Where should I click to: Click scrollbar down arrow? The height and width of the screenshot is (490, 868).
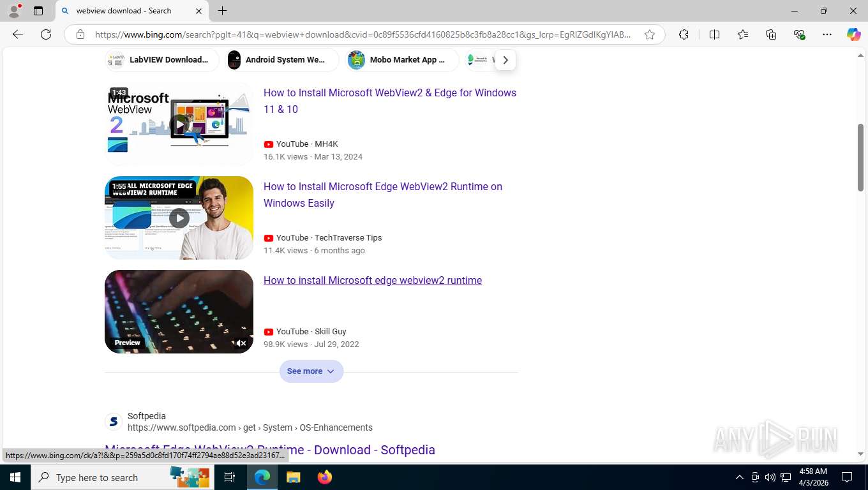pyautogui.click(x=860, y=454)
